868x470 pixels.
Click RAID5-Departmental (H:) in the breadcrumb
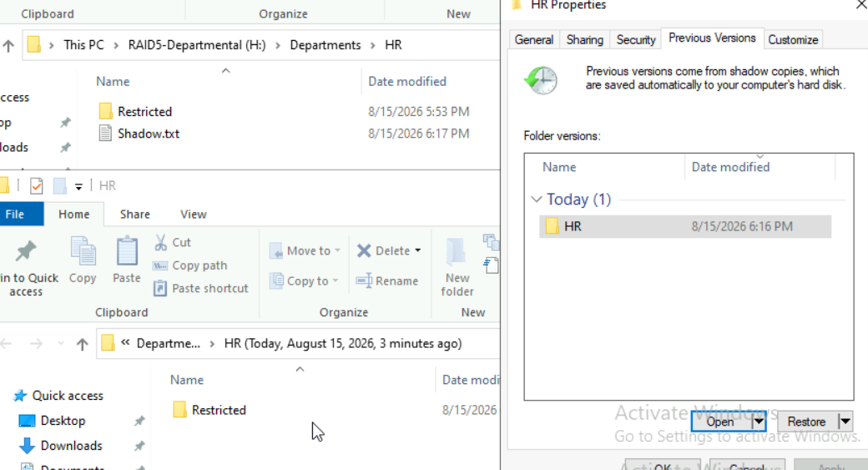(x=197, y=45)
